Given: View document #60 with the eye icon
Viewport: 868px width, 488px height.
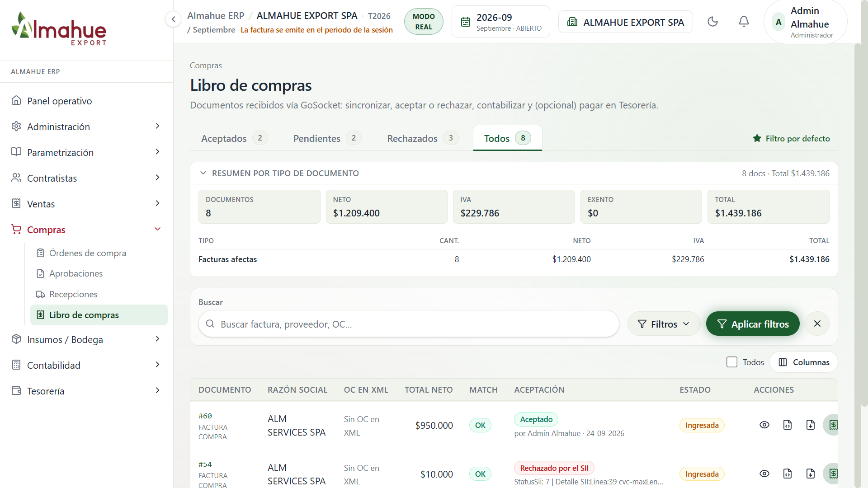Looking at the screenshot, I should [764, 425].
